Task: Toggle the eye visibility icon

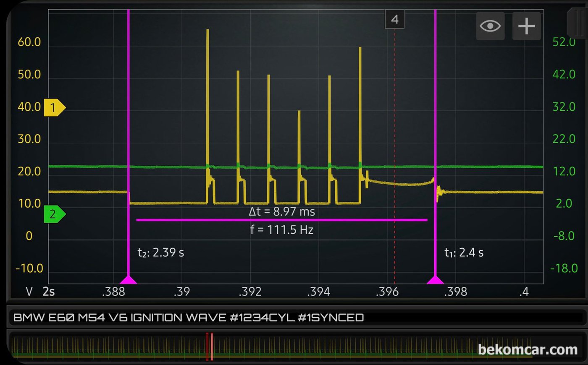Action: (x=490, y=26)
